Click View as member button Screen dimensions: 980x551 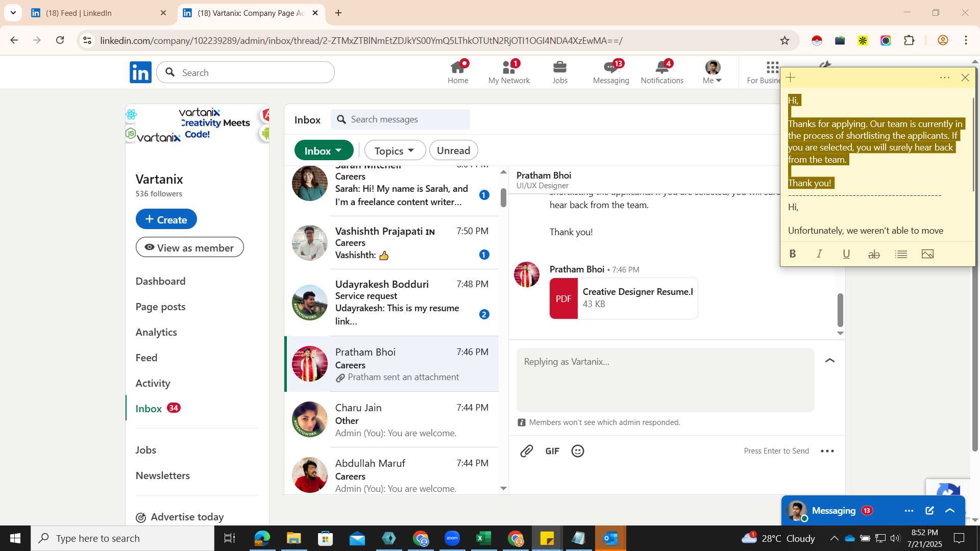point(189,247)
